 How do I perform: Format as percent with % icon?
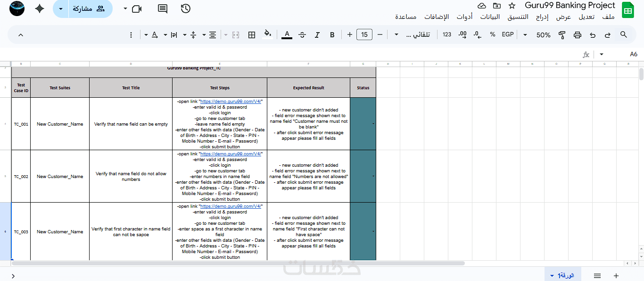pos(493,34)
